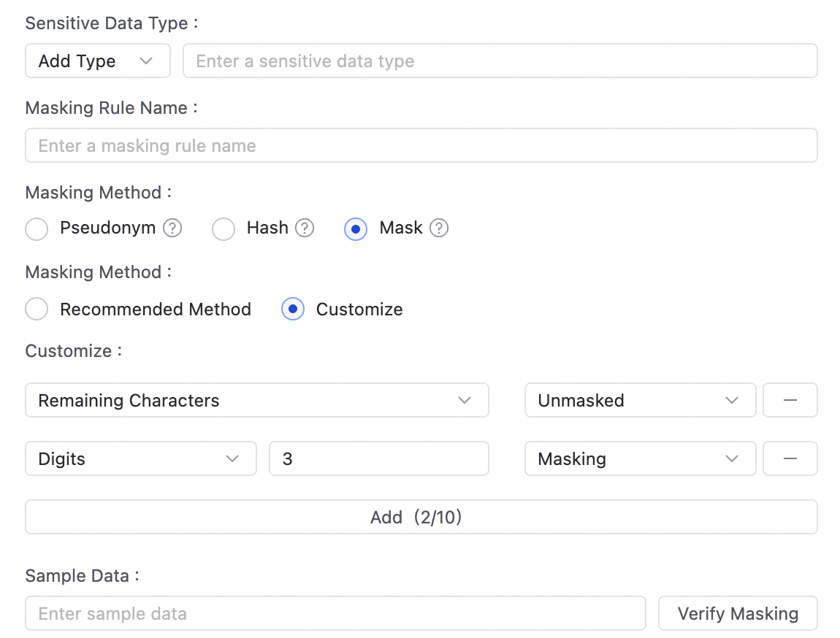Expand the Masking dropdown
This screenshot has height=638, width=840.
coord(639,458)
